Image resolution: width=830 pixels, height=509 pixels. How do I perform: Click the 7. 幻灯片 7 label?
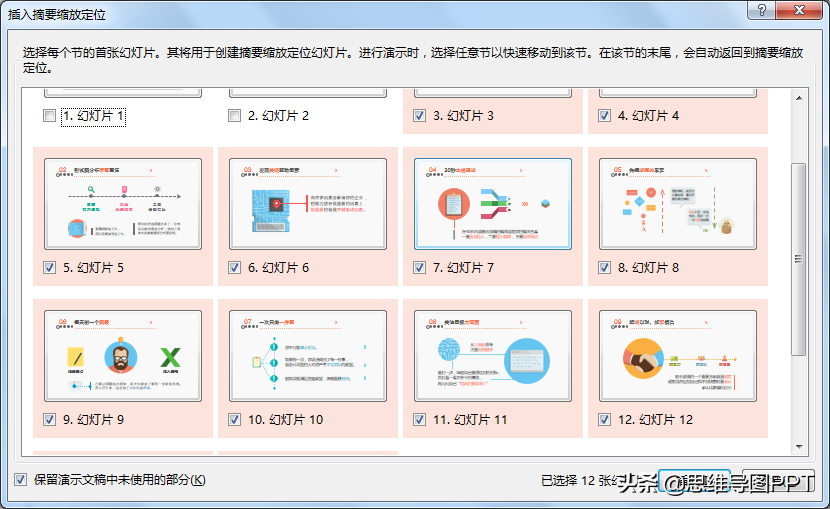(x=463, y=268)
